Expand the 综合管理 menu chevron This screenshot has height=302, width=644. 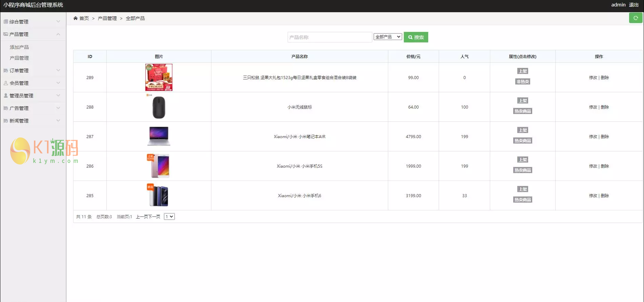58,21
